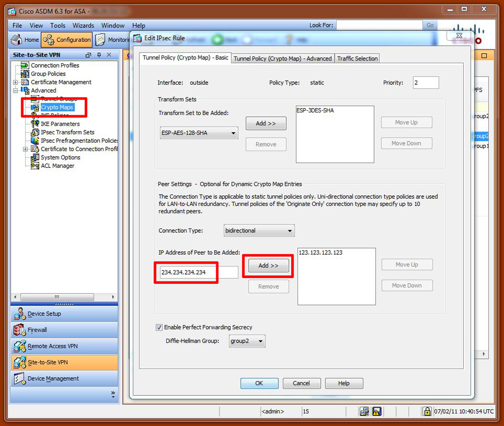Click the Monitoring chart icon

pos(100,40)
